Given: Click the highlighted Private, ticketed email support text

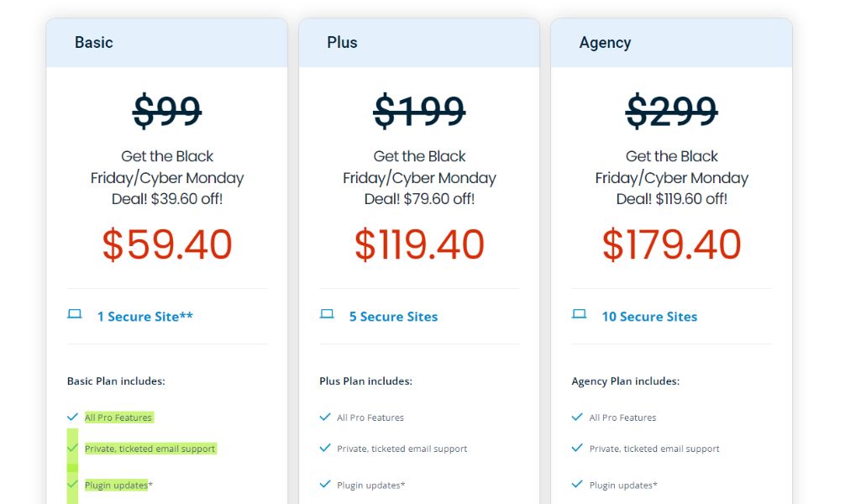Looking at the screenshot, I should [x=150, y=449].
